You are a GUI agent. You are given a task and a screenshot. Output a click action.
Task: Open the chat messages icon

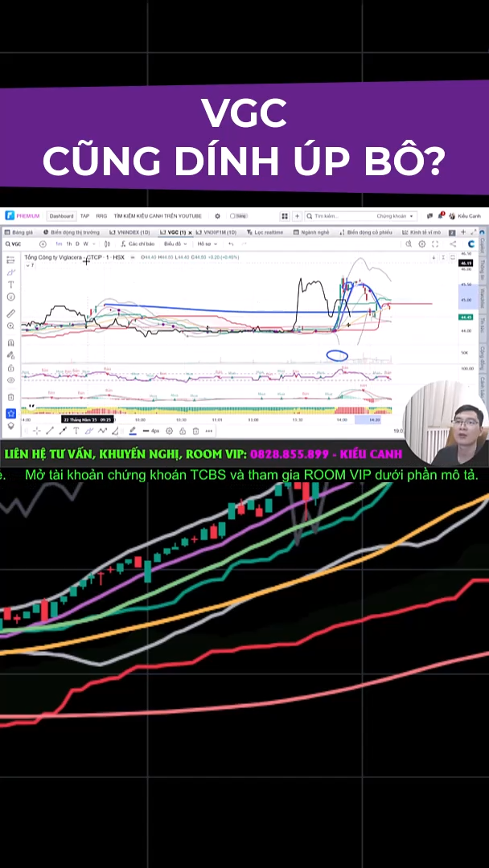click(x=429, y=216)
